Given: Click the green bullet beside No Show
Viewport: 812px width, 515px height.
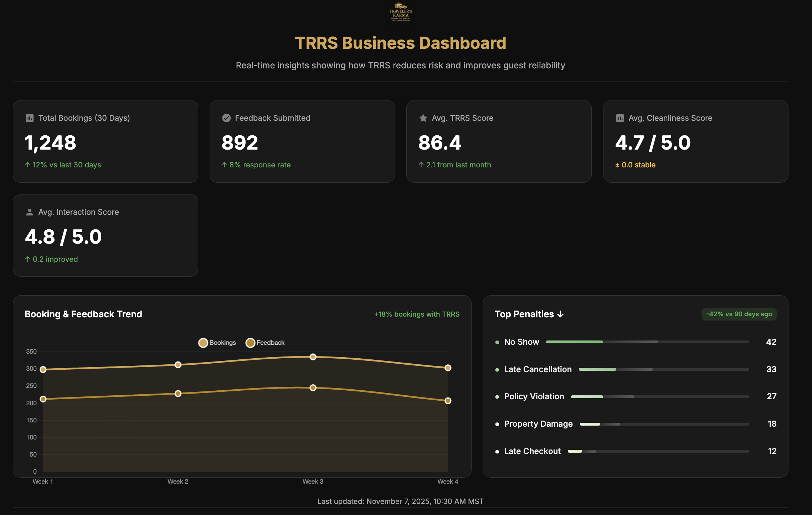Looking at the screenshot, I should tap(497, 342).
